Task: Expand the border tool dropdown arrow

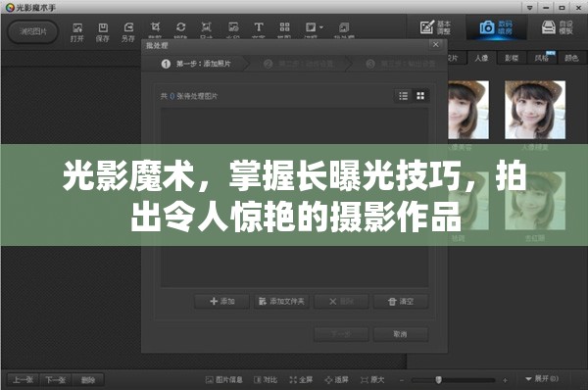Action: click(321, 27)
